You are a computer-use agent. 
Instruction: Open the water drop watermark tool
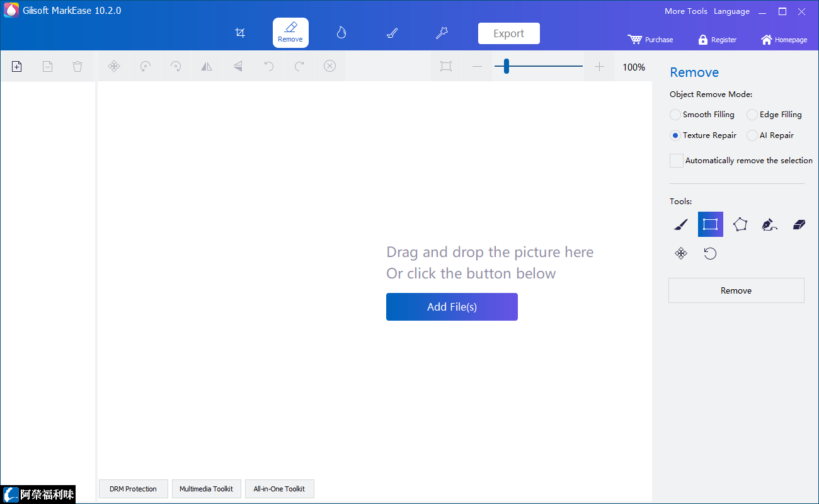341,33
